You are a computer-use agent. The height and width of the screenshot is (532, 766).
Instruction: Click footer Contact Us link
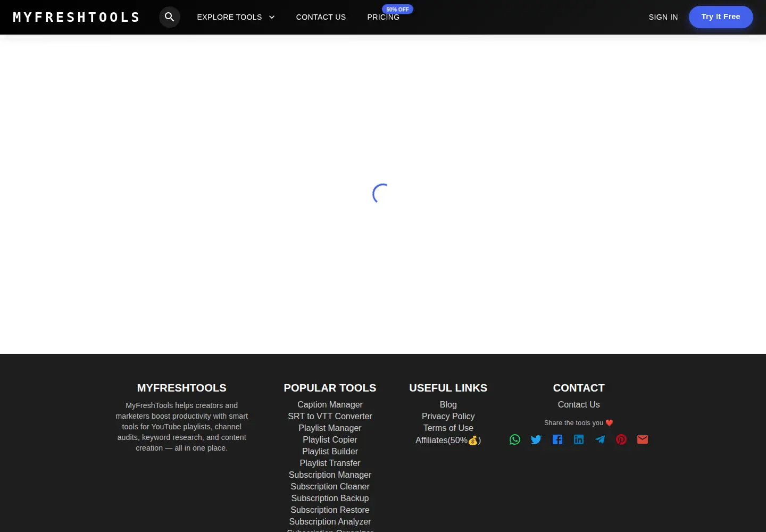click(x=579, y=404)
